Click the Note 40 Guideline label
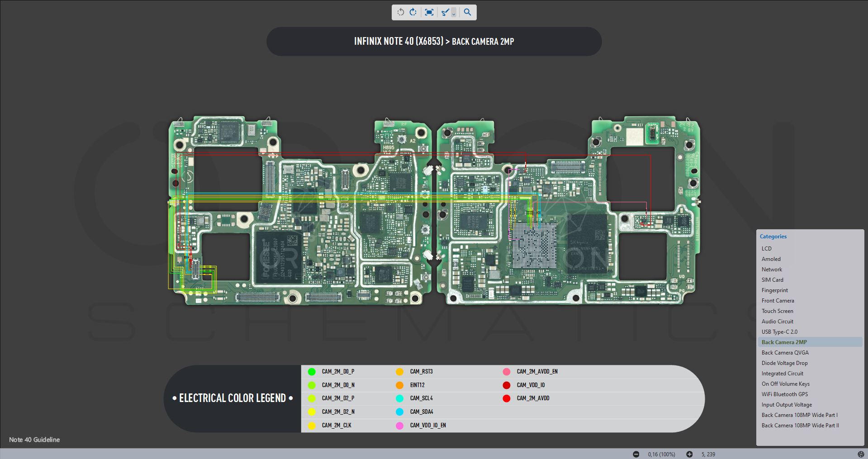868x459 pixels. [x=34, y=440]
